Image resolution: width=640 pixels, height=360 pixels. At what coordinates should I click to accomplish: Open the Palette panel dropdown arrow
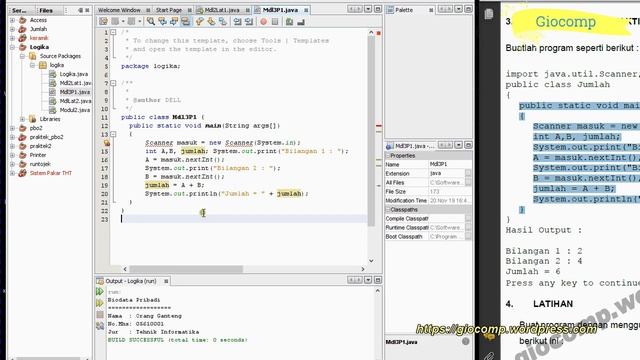tap(459, 9)
